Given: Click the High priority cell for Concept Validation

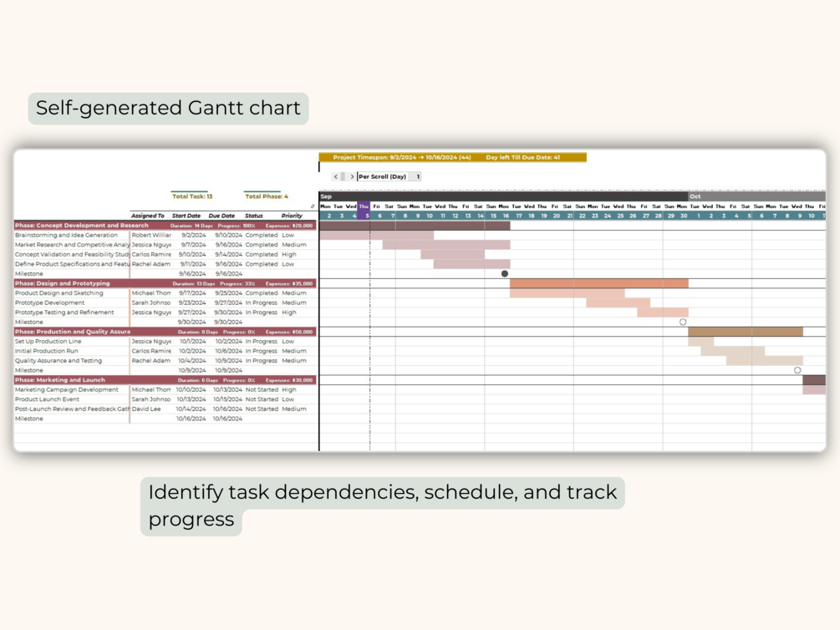Looking at the screenshot, I should pos(288,255).
